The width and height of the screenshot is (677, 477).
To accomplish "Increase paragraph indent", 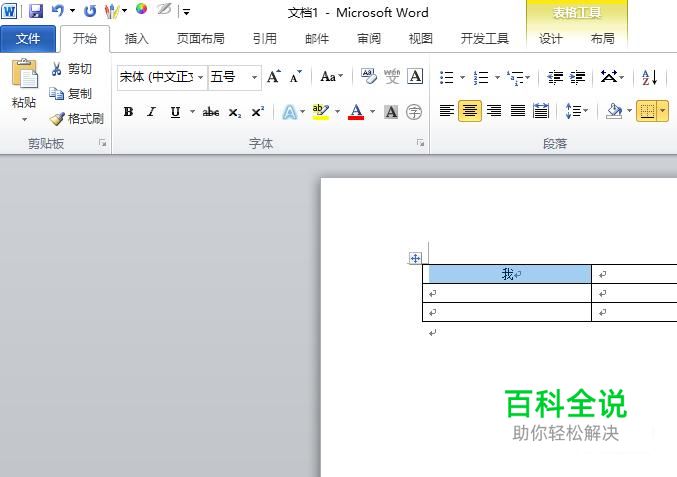I will pyautogui.click(x=577, y=78).
